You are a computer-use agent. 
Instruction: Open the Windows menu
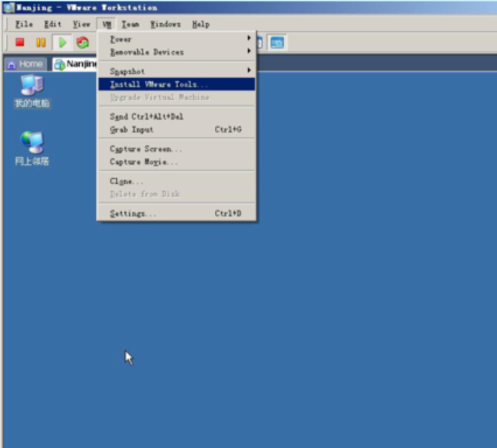click(165, 24)
